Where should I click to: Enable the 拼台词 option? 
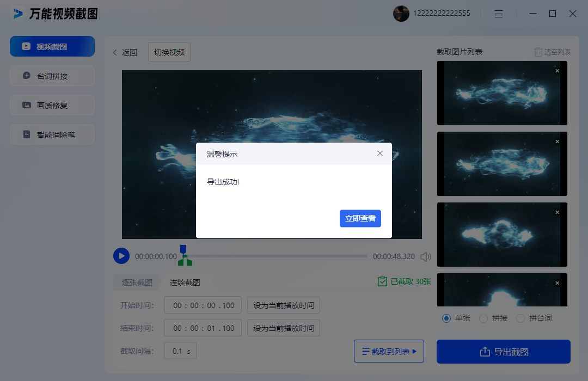click(520, 318)
